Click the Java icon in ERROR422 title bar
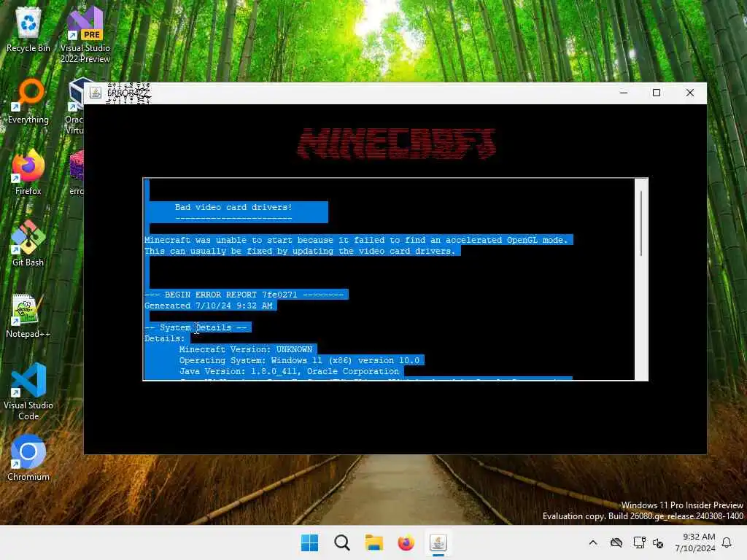Image resolution: width=747 pixels, height=560 pixels. coord(96,93)
